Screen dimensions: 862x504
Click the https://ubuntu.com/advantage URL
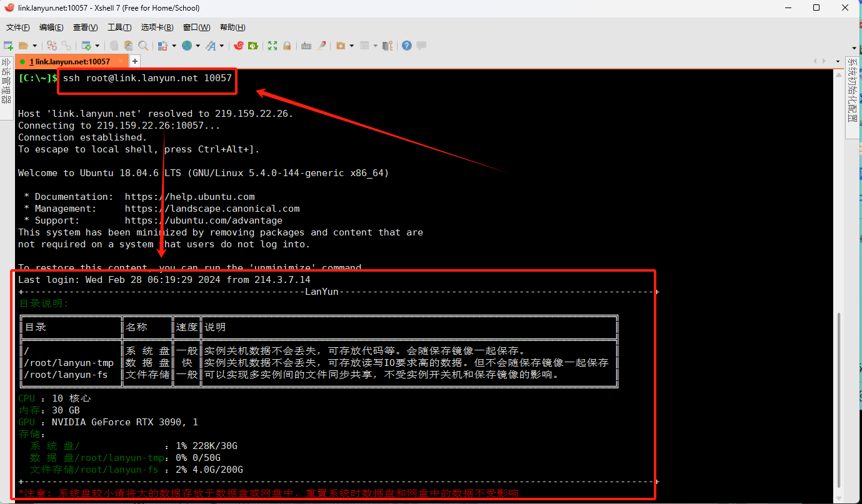point(204,220)
